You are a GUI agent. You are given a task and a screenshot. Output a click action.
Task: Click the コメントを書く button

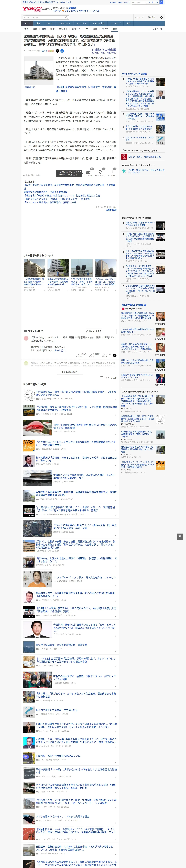[93, 331]
